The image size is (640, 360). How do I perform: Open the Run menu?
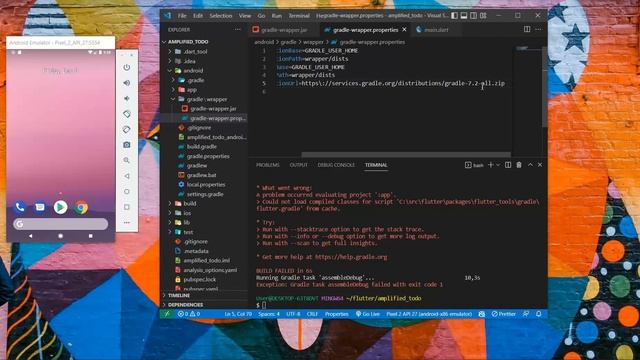[277, 16]
